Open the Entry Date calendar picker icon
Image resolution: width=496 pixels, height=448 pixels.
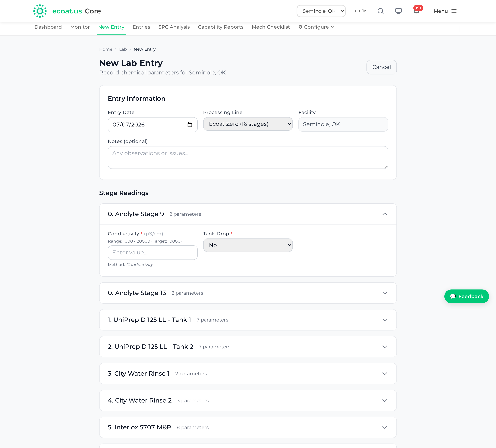click(x=190, y=125)
